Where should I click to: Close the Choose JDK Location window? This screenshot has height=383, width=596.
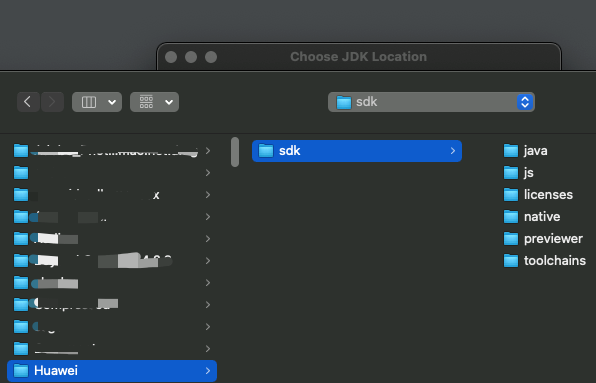[171, 57]
